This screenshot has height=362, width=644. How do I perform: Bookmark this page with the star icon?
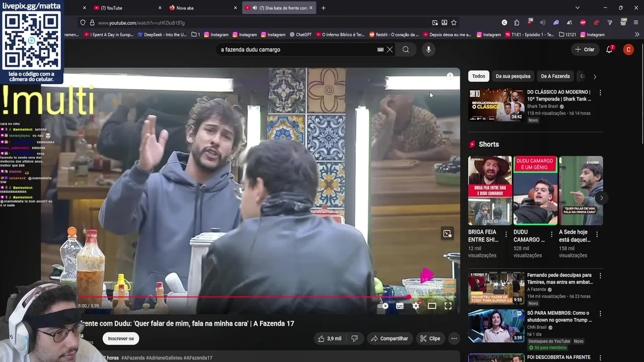(454, 23)
